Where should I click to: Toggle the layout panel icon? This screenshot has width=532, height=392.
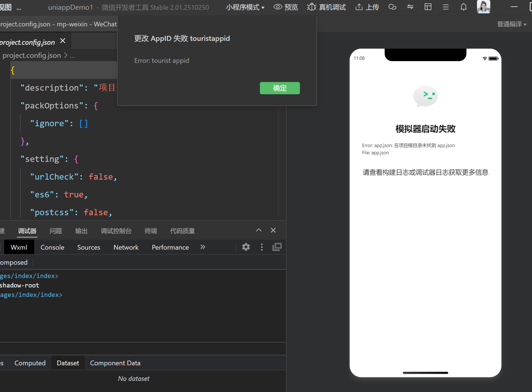tap(428, 7)
